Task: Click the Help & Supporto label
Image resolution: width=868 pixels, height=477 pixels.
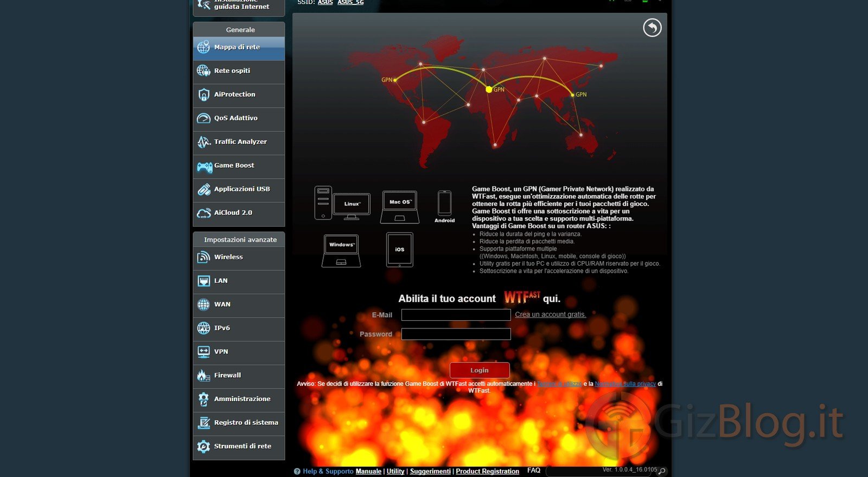Action: (x=328, y=472)
